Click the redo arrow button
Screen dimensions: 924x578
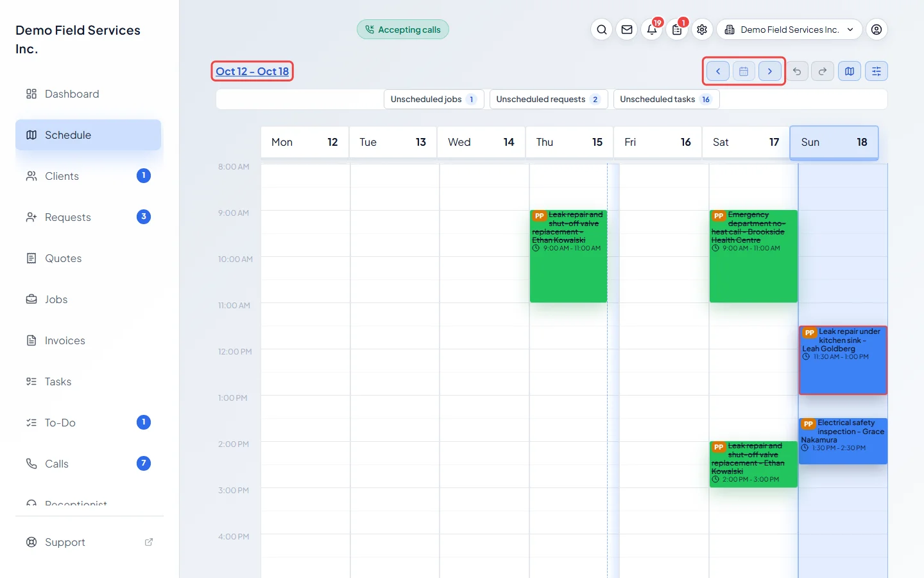click(823, 71)
